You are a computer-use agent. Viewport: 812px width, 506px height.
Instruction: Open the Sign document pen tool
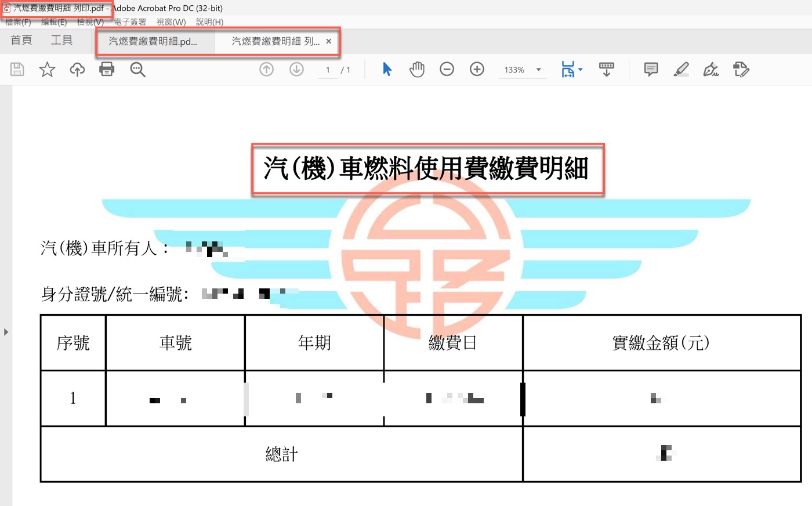[711, 70]
